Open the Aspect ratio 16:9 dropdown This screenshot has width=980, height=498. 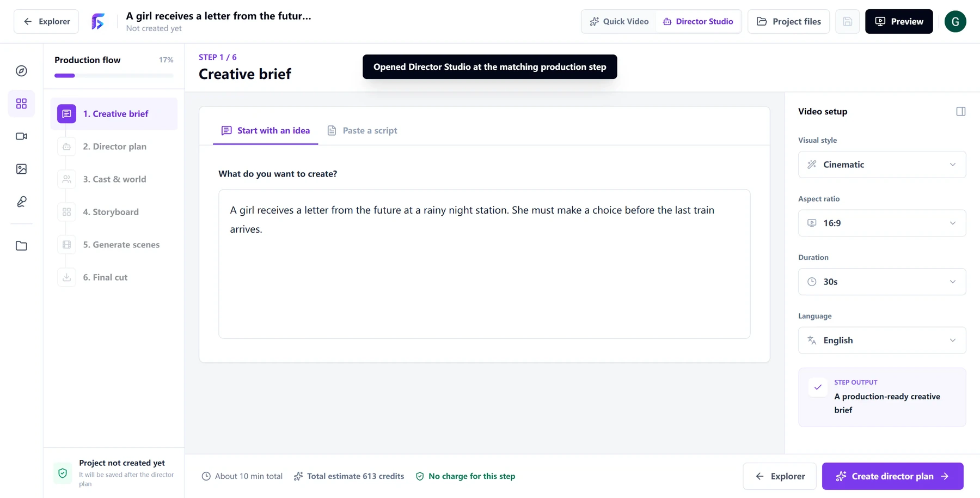(882, 223)
